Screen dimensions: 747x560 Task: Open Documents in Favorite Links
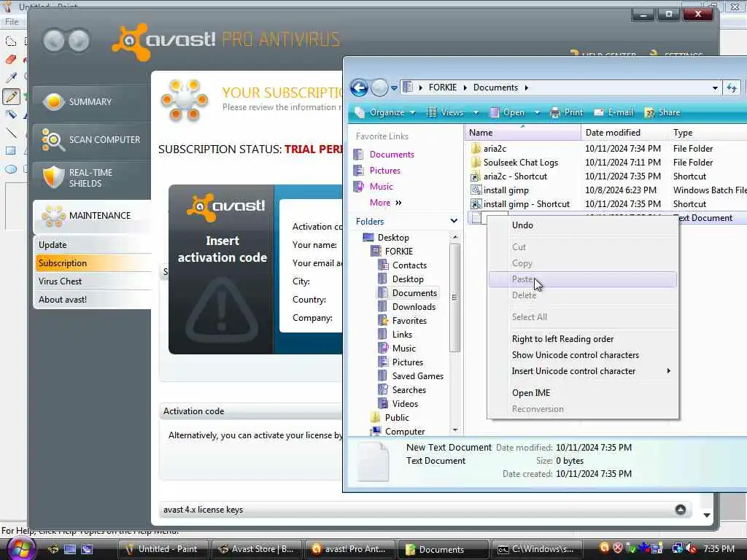click(384, 155)
